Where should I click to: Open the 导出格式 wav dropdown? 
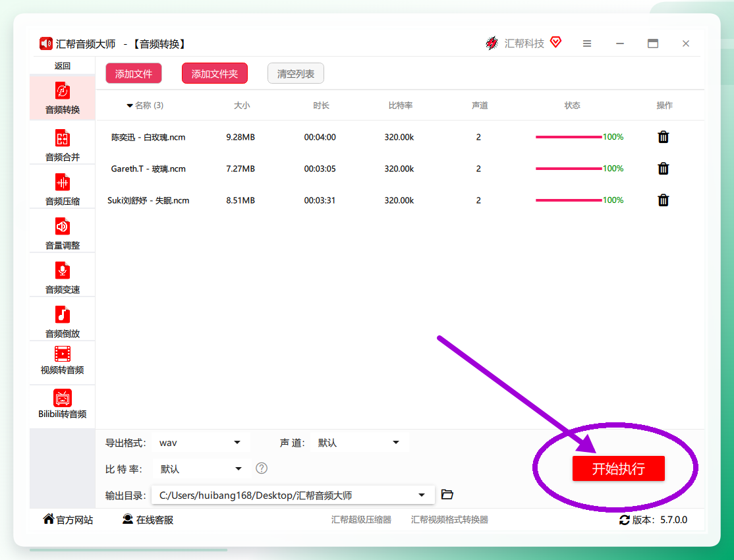click(201, 443)
